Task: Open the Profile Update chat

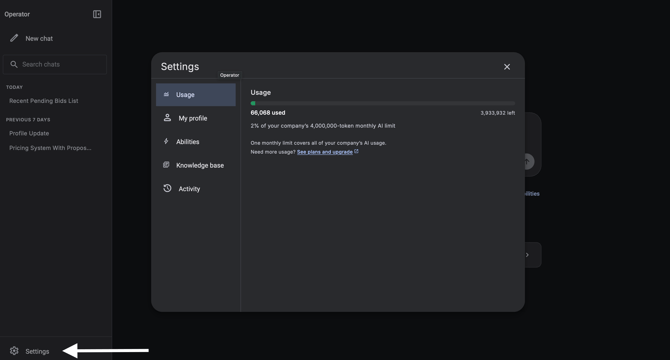Action: 29,133
